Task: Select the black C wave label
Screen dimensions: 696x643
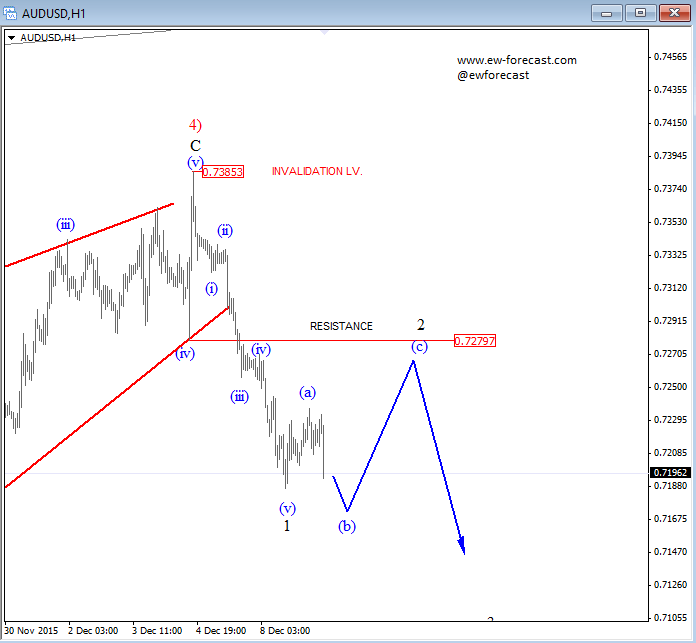Action: coord(195,145)
